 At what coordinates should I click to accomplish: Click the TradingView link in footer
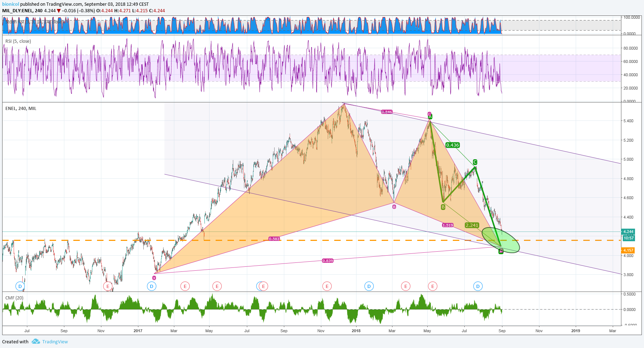pyautogui.click(x=55, y=342)
